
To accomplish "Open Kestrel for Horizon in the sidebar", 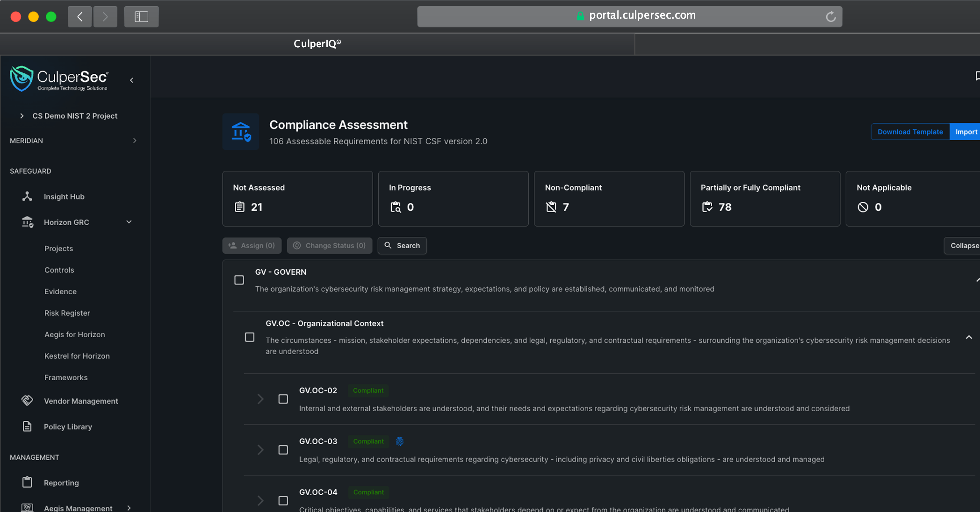I will pyautogui.click(x=77, y=356).
